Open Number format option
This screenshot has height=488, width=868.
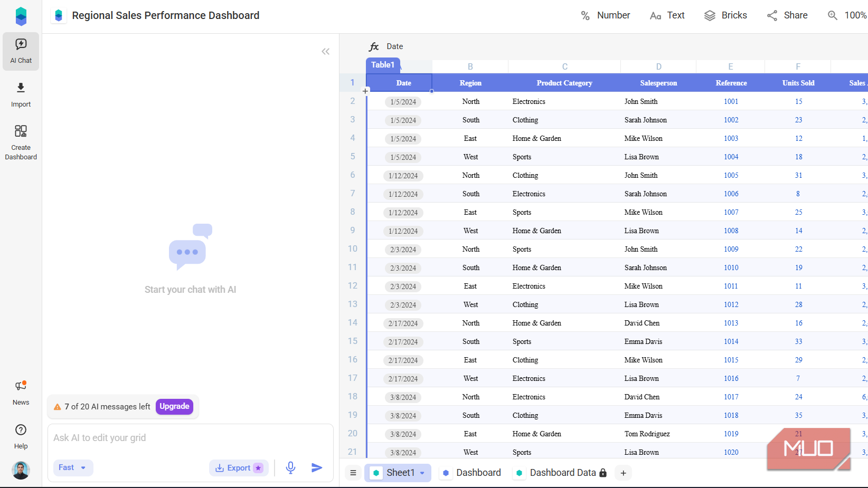click(606, 15)
